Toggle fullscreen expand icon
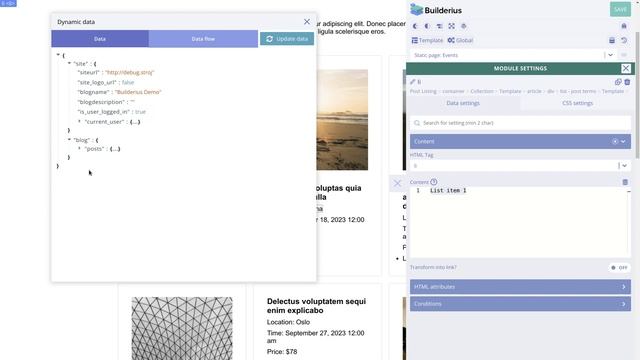640x360 pixels. 451,26
